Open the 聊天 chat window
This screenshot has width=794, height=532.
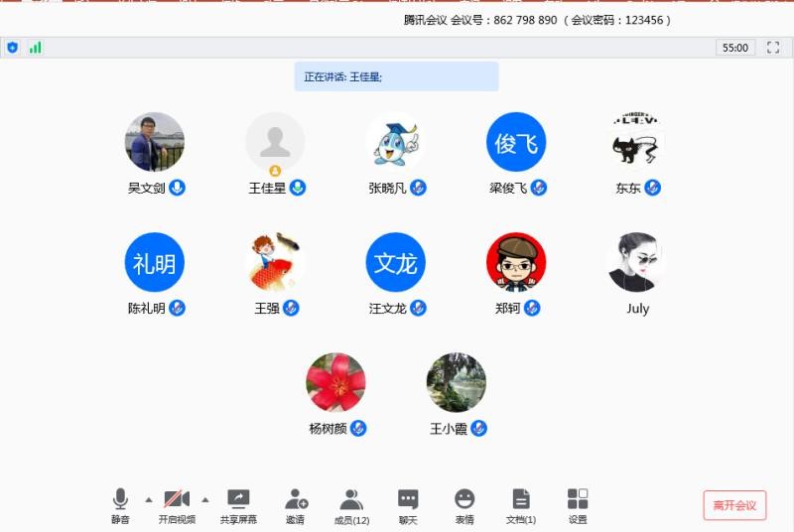pyautogui.click(x=408, y=499)
